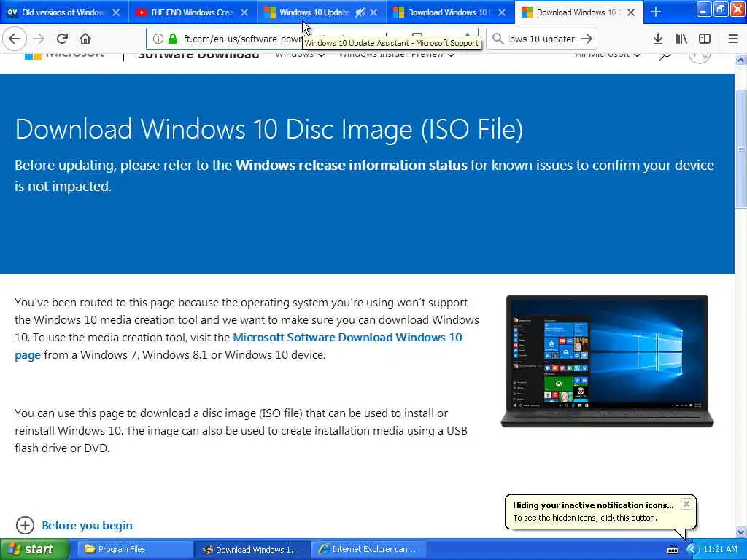Dismiss the inactive notification icons balloon
Viewport: 747px width, 560px height.
pyautogui.click(x=686, y=504)
